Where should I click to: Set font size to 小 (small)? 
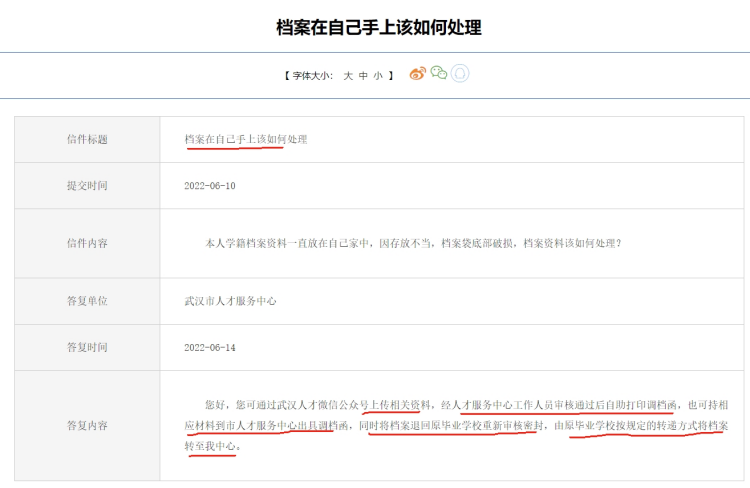378,76
